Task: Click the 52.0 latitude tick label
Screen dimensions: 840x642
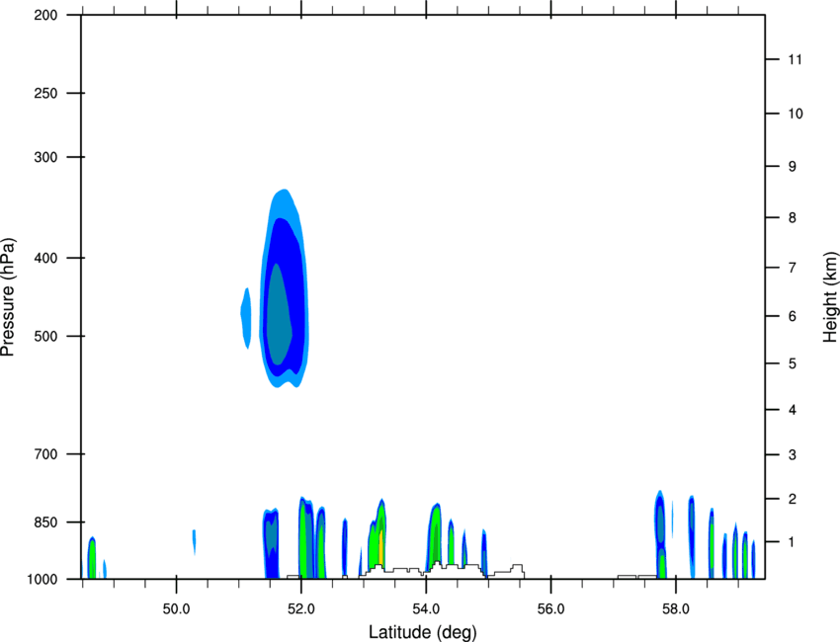Action: click(x=301, y=609)
